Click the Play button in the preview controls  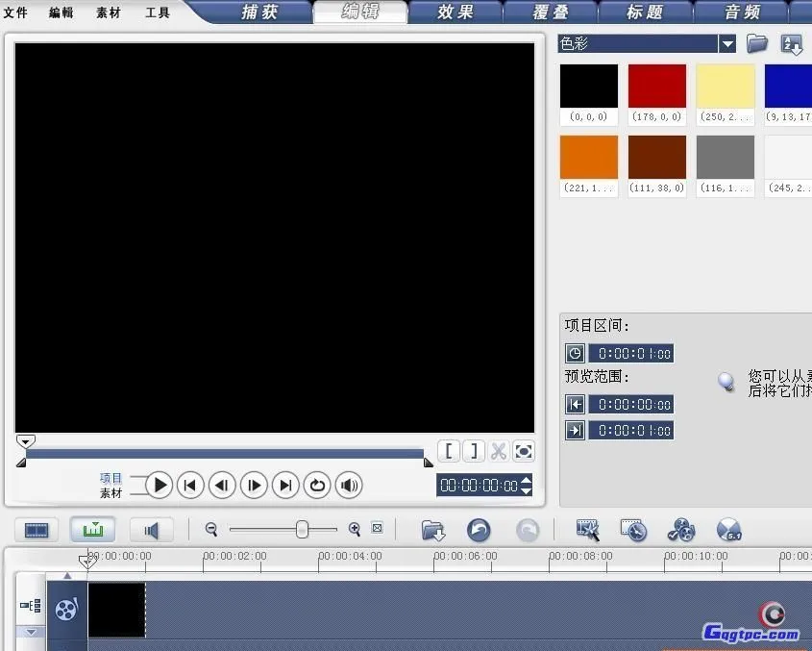point(160,486)
